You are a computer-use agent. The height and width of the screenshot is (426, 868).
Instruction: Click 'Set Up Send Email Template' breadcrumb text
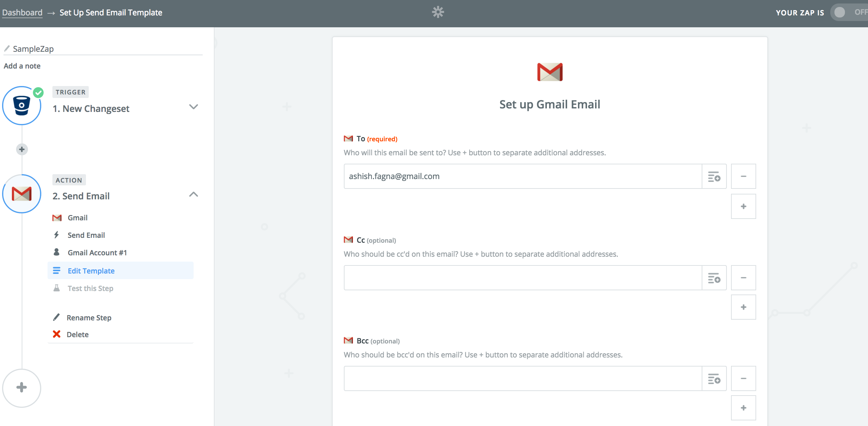[x=111, y=13]
